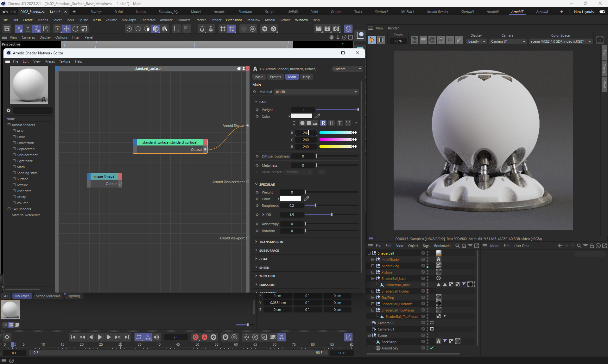
Task: Open the MoGraph menu
Action: pyautogui.click(x=129, y=20)
